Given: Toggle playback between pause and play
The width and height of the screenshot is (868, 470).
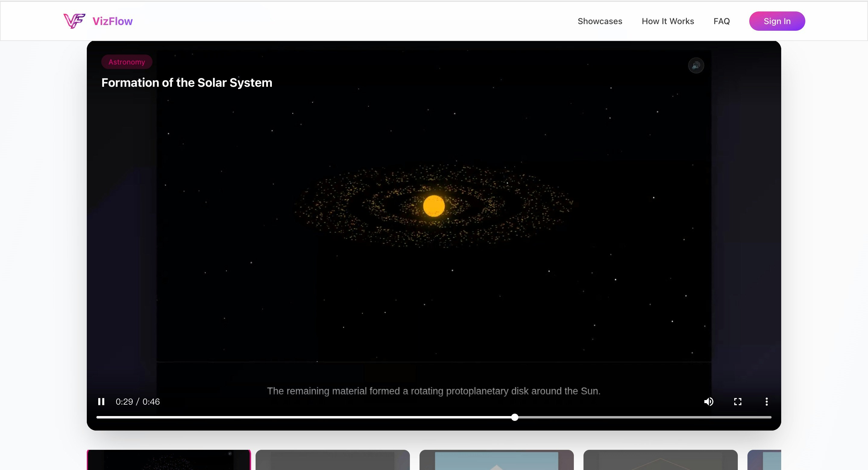Looking at the screenshot, I should tap(101, 401).
